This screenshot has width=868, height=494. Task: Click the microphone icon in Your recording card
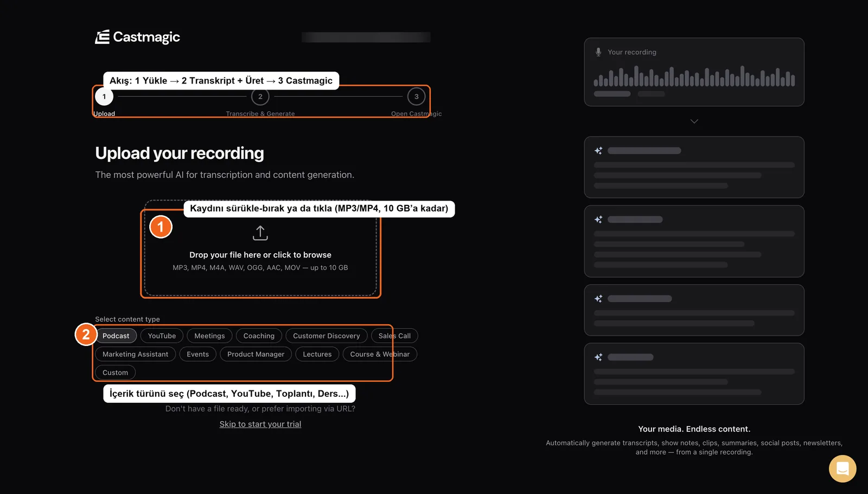pyautogui.click(x=598, y=52)
